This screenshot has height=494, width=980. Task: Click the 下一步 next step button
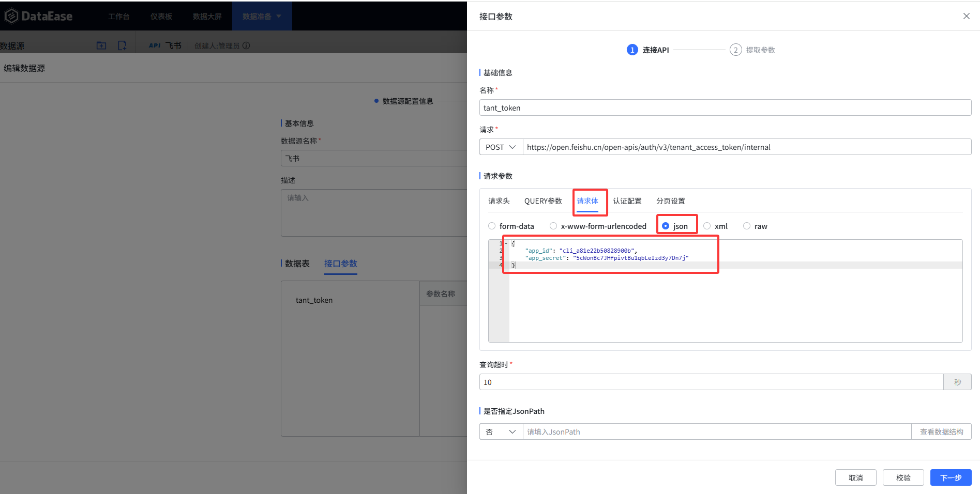pyautogui.click(x=951, y=477)
